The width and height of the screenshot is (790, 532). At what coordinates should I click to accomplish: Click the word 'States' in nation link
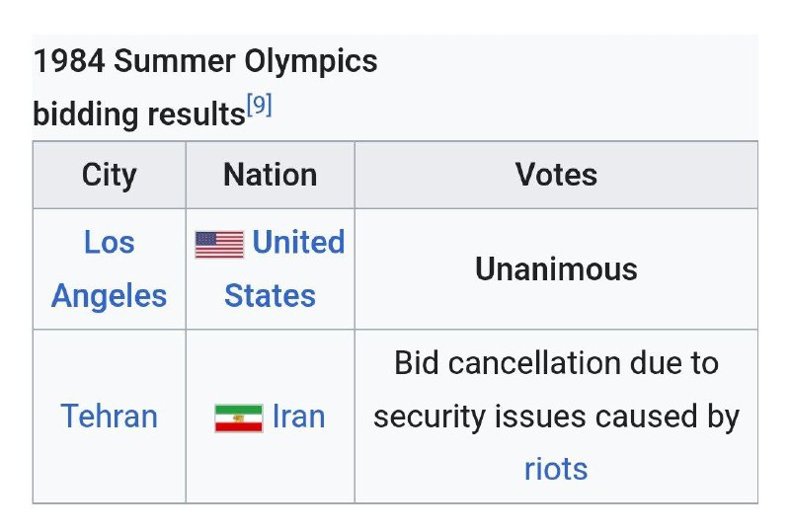(270, 296)
